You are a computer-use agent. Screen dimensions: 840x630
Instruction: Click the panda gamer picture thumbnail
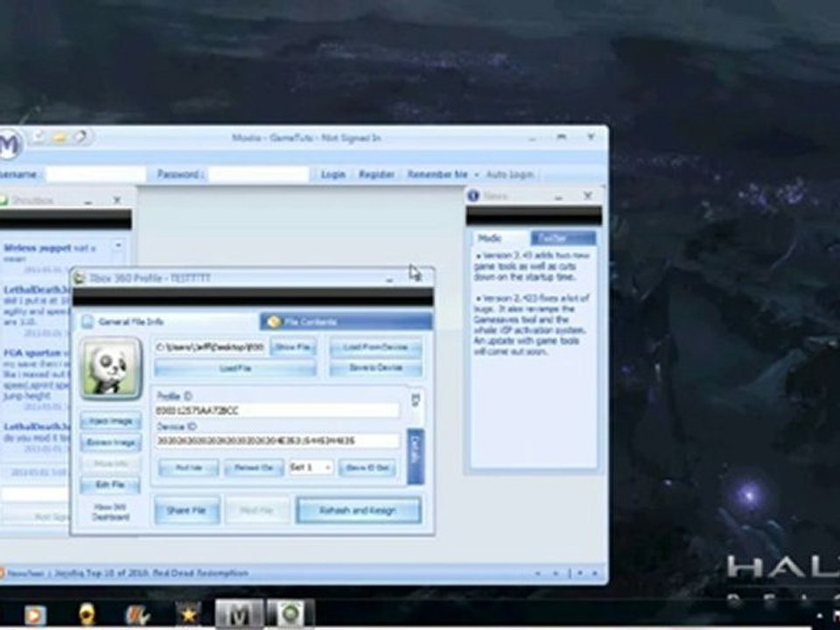pyautogui.click(x=111, y=368)
